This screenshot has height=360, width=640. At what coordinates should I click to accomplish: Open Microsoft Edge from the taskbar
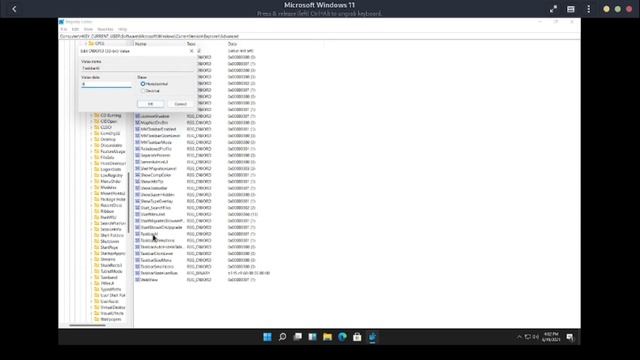pos(342,337)
